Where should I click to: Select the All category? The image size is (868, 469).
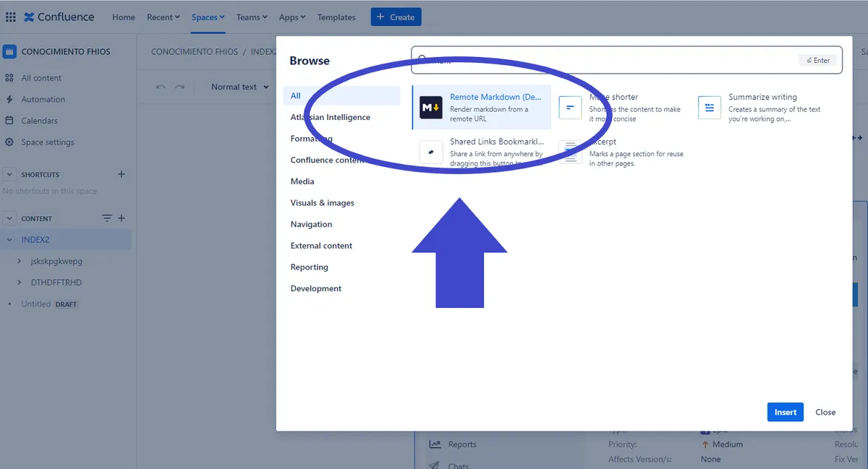[x=341, y=95]
